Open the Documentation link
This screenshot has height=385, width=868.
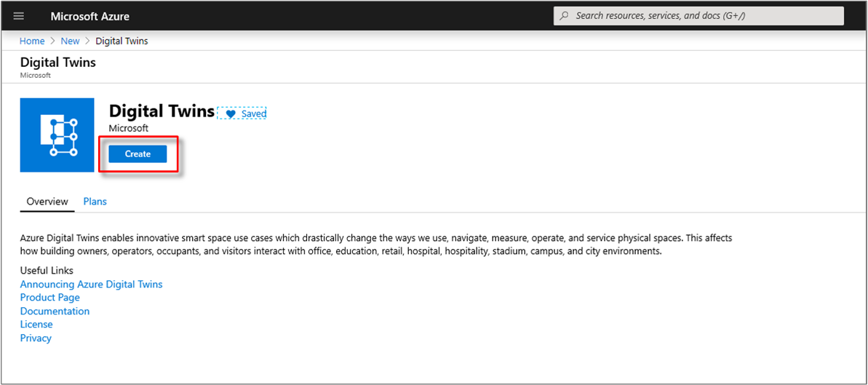point(55,311)
